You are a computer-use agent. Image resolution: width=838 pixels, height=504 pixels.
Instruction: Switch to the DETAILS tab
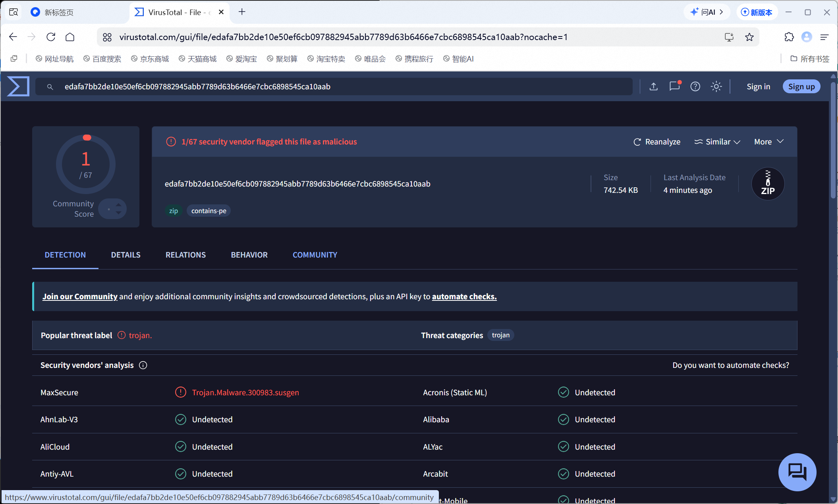pos(126,255)
